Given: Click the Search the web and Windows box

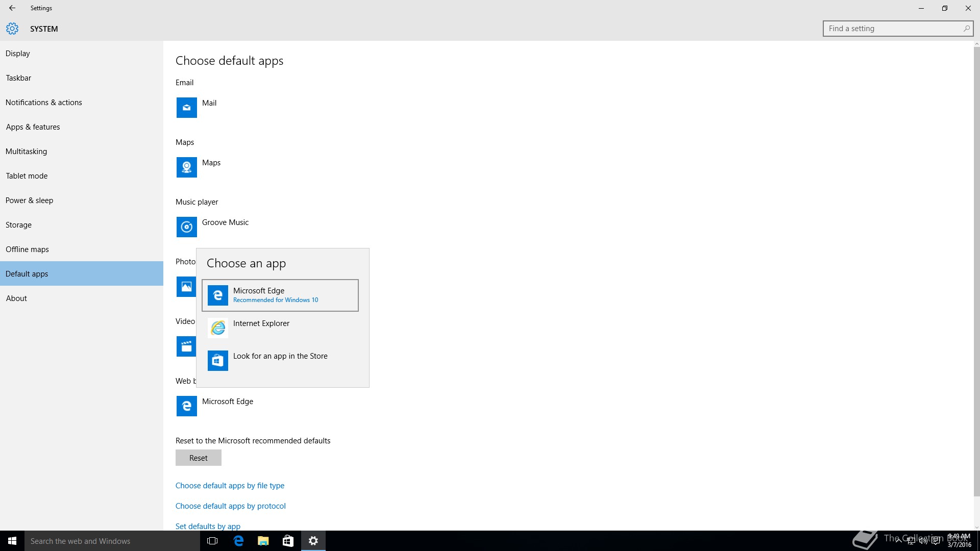Looking at the screenshot, I should [x=112, y=541].
